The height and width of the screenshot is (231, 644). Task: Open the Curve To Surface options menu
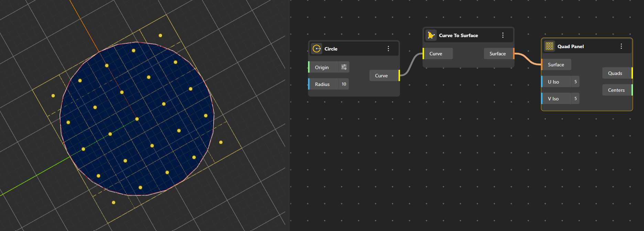503,35
